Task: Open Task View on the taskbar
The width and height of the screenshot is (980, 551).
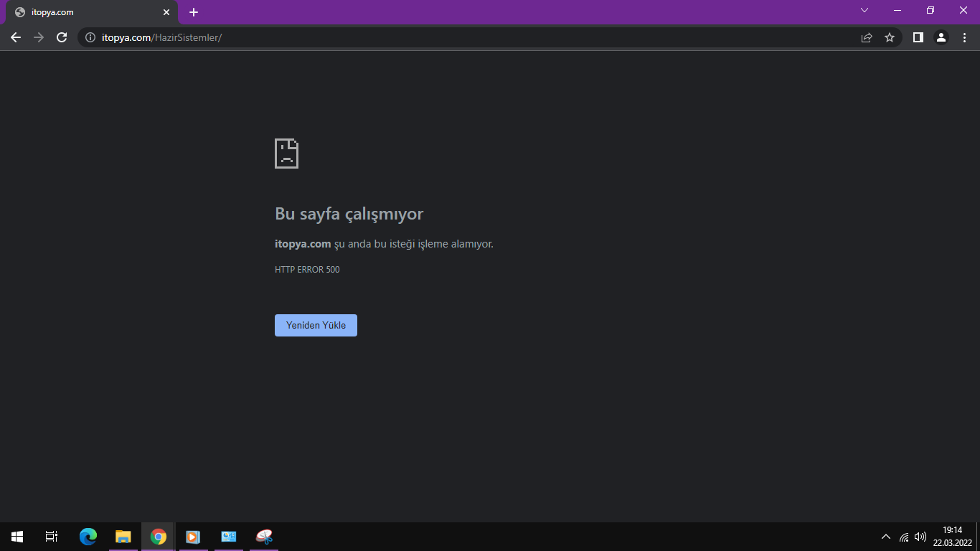Action: (52, 537)
